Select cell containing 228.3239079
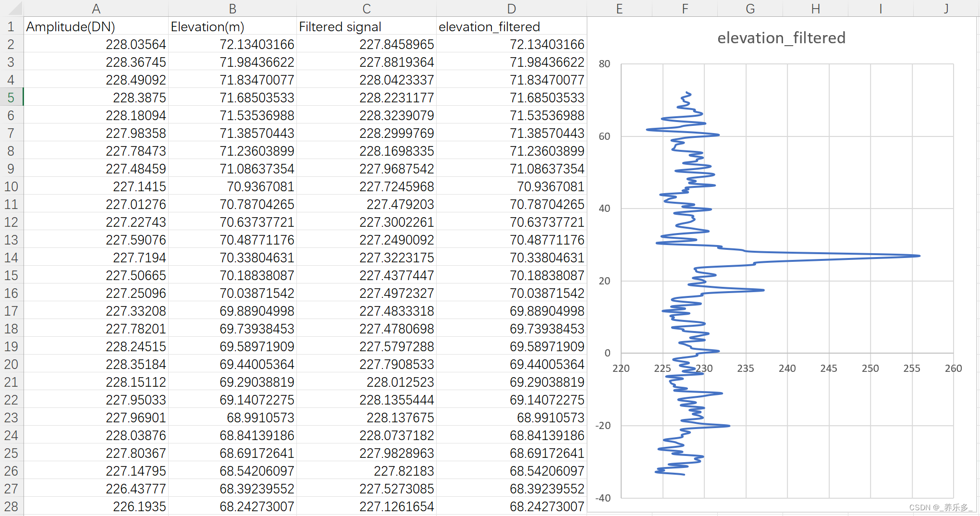The height and width of the screenshot is (516, 980). tap(367, 115)
